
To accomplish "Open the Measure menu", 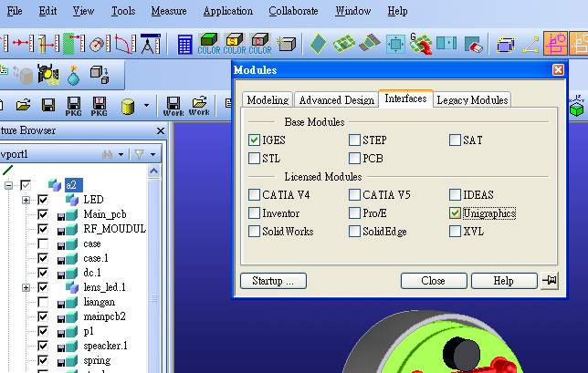I will (169, 11).
